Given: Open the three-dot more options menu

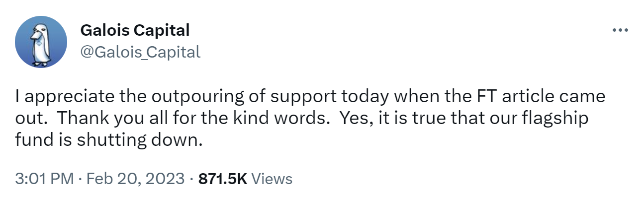Looking at the screenshot, I should coord(620,30).
